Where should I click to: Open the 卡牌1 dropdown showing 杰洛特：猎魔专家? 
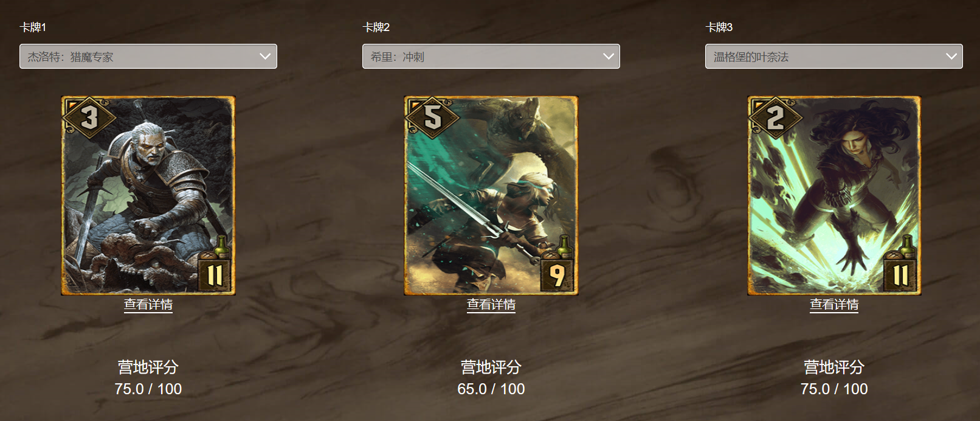pyautogui.click(x=148, y=57)
